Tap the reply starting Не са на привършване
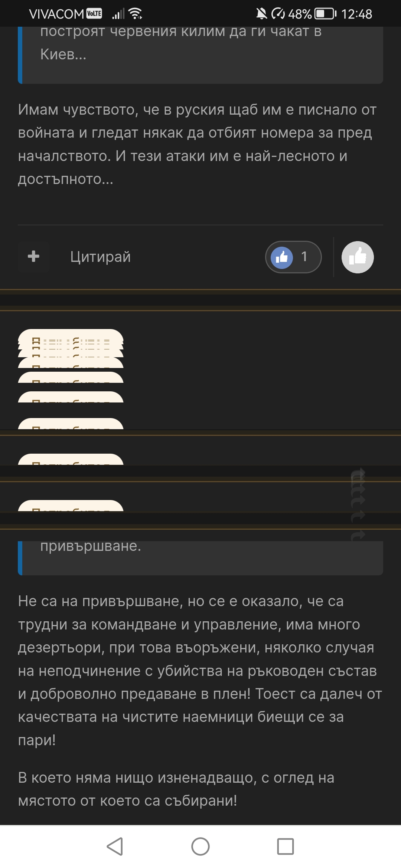Screen dimensions: 401x868 click(200, 671)
